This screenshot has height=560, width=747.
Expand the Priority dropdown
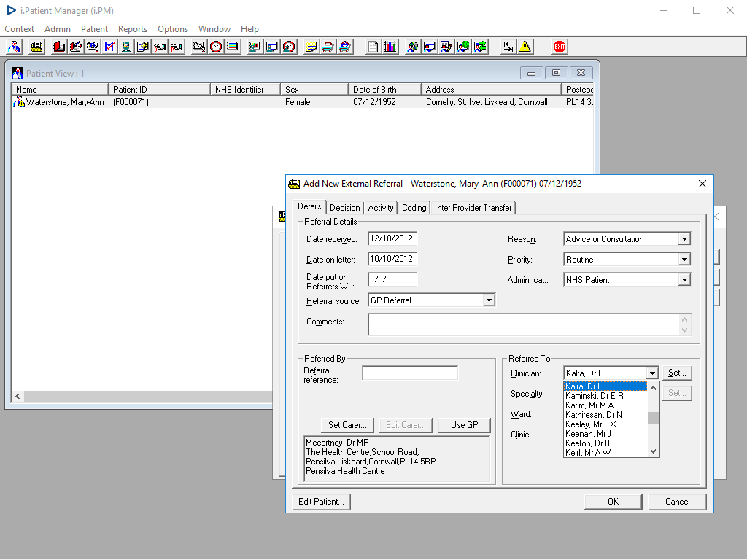tap(684, 260)
